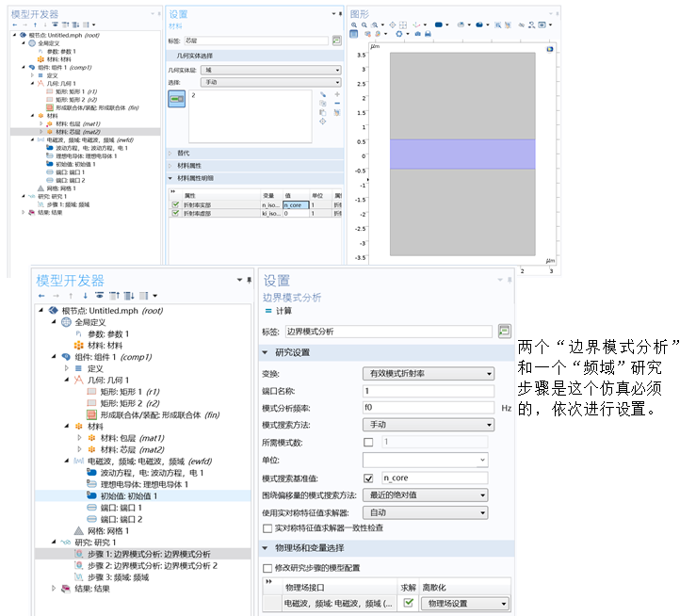Open lower 模型开发器 panel menu arrow
696x616 pixels.
(x=240, y=280)
